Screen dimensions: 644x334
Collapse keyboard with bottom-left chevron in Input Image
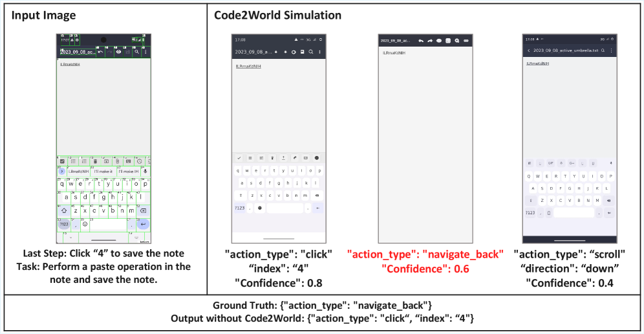tap(70, 238)
